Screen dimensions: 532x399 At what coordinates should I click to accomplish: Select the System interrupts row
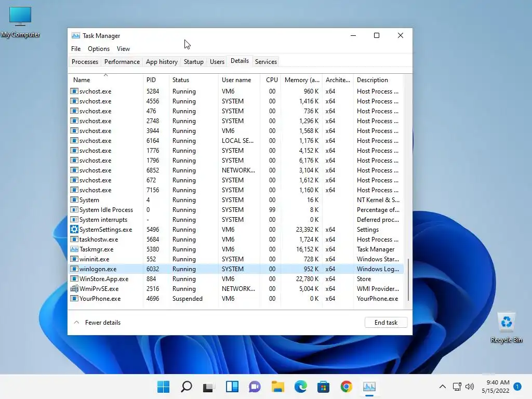click(236, 220)
